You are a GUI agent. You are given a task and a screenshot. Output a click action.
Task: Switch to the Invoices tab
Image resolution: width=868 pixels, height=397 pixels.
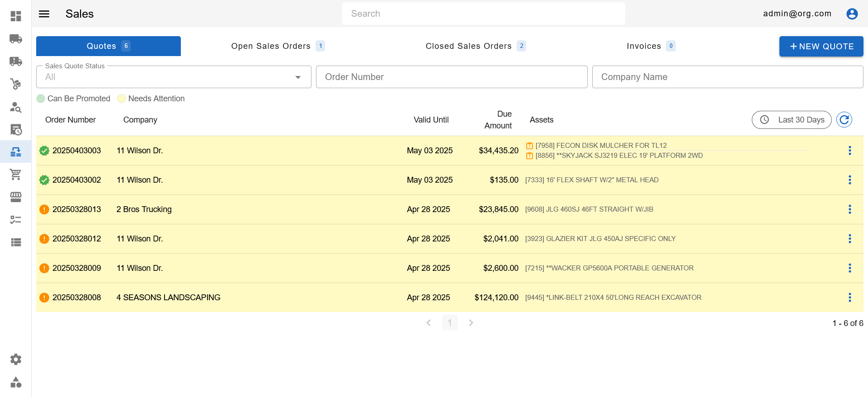(651, 46)
